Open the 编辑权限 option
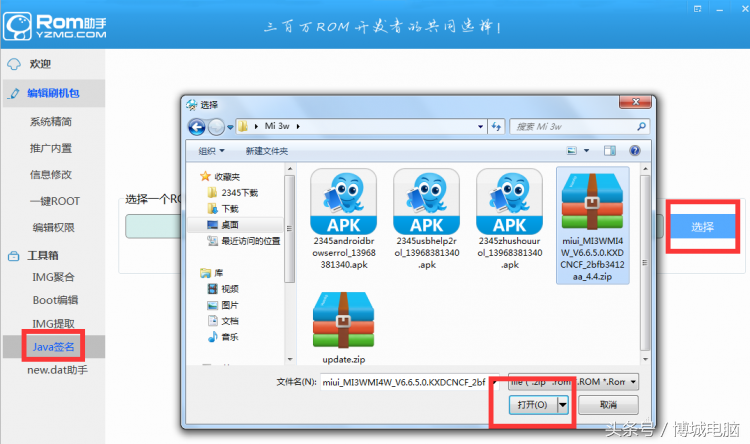Image resolution: width=750 pixels, height=444 pixels. point(54,228)
